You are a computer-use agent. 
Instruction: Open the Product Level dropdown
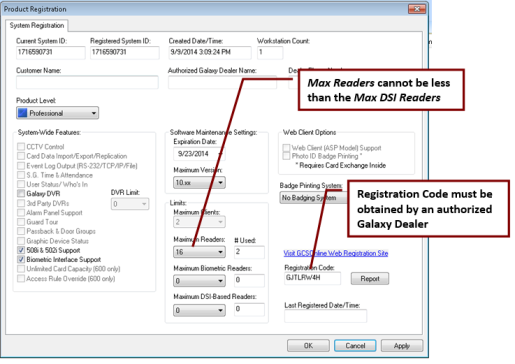pos(57,113)
